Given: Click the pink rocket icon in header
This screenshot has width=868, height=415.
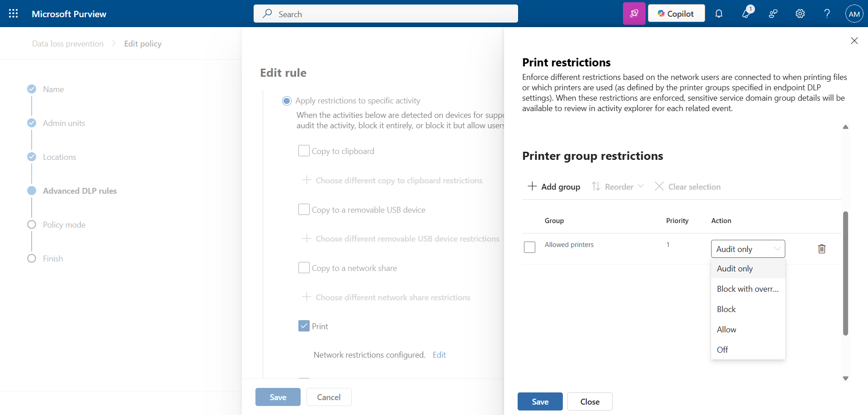Looking at the screenshot, I should click(x=634, y=14).
